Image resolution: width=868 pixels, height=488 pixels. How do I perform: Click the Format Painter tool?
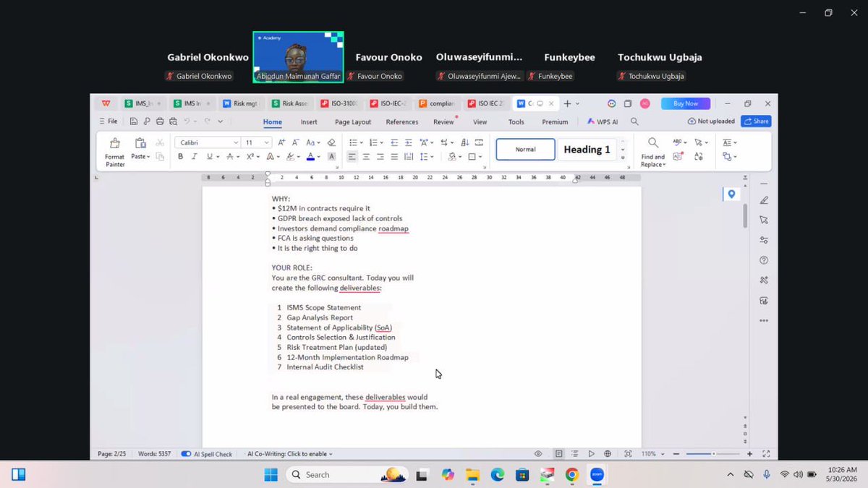click(114, 152)
